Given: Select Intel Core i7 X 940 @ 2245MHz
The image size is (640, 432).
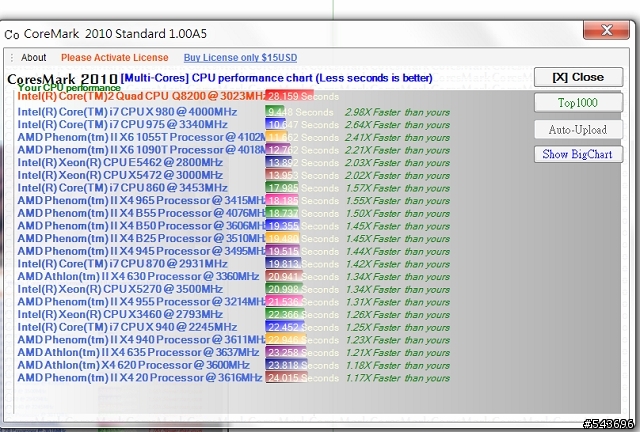Looking at the screenshot, I should point(127,327).
